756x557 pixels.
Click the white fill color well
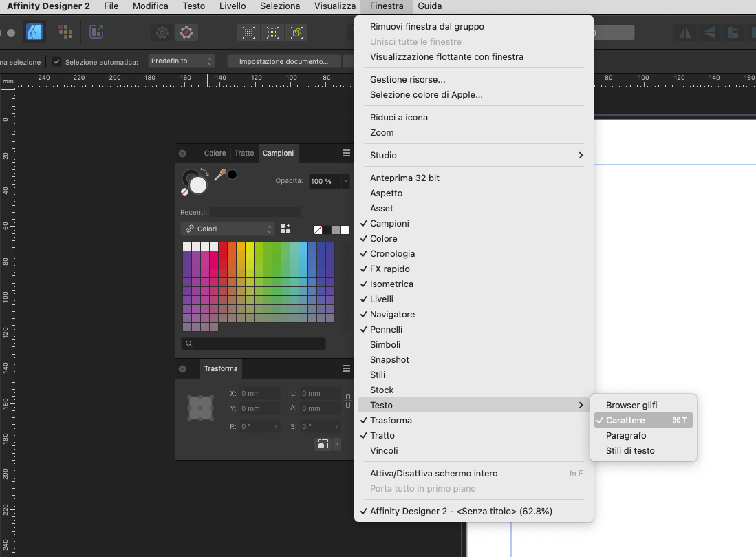click(x=197, y=185)
